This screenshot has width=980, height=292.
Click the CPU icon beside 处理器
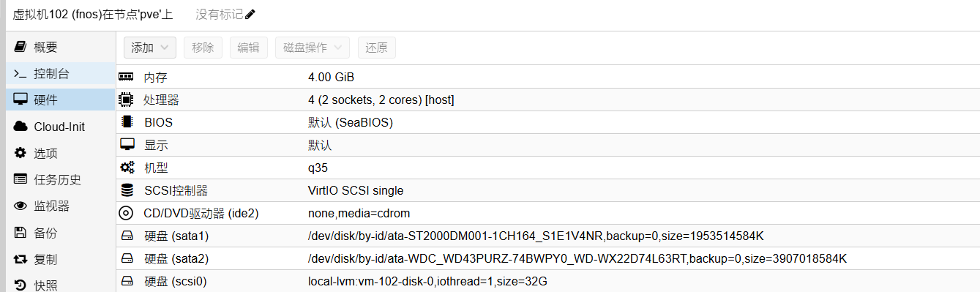point(127,100)
